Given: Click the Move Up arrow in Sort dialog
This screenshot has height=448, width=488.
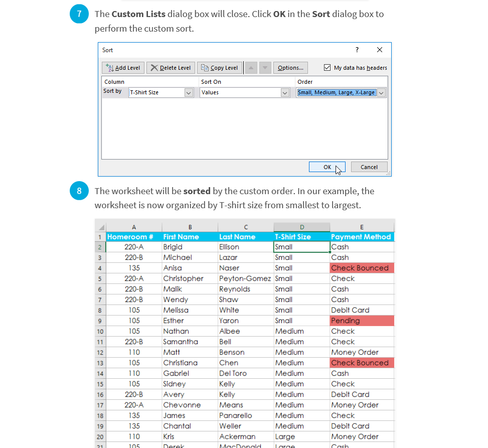Looking at the screenshot, I should pyautogui.click(x=251, y=68).
